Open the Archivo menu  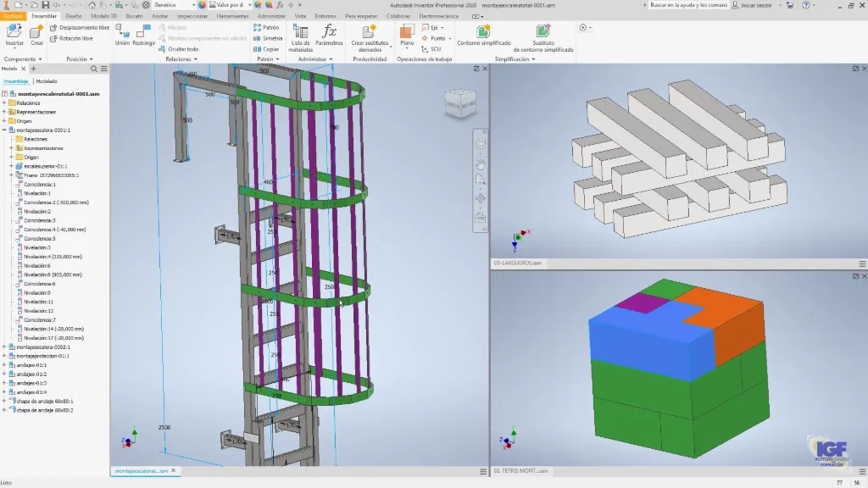[x=12, y=16]
